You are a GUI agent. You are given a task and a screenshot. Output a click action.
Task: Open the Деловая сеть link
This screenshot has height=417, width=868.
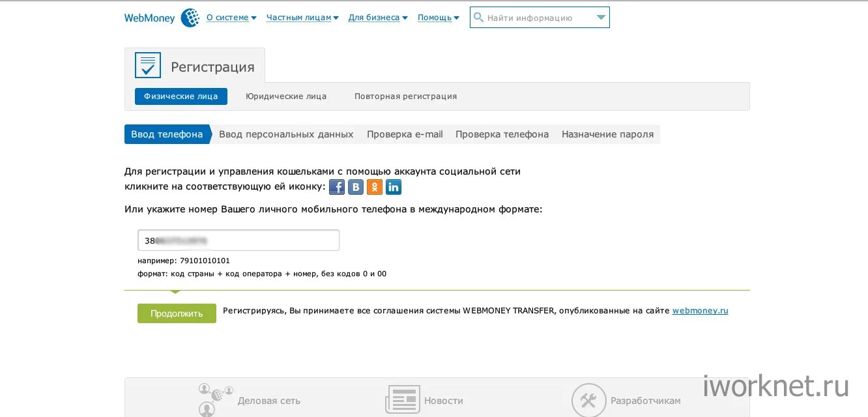[x=269, y=401]
